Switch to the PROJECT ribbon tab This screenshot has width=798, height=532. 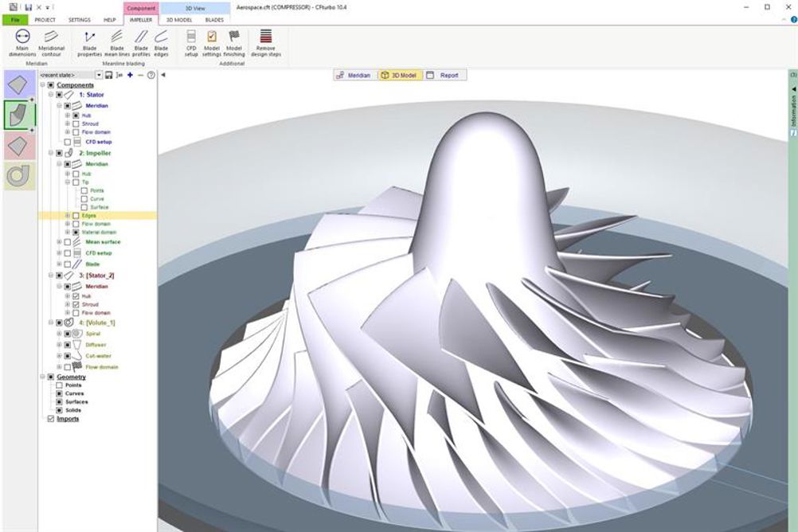45,20
